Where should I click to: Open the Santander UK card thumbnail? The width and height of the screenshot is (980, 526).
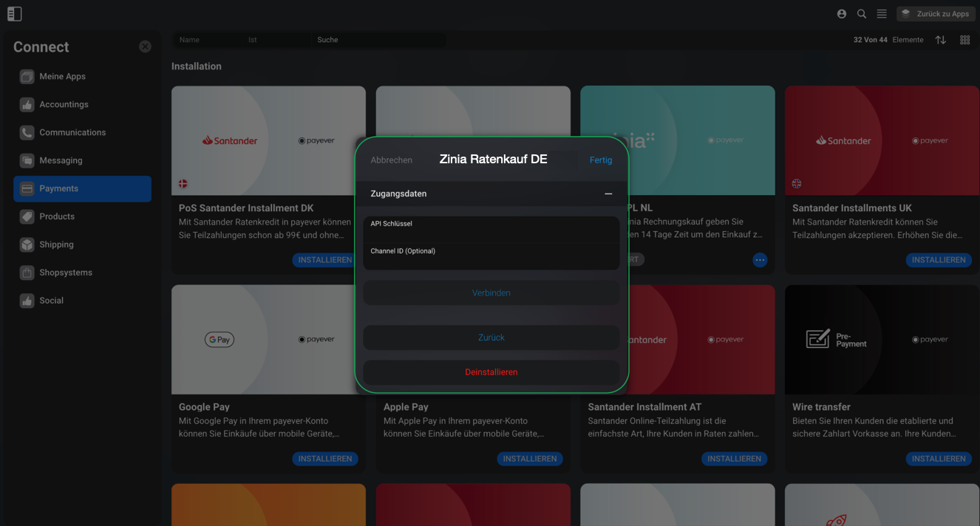coord(882,140)
